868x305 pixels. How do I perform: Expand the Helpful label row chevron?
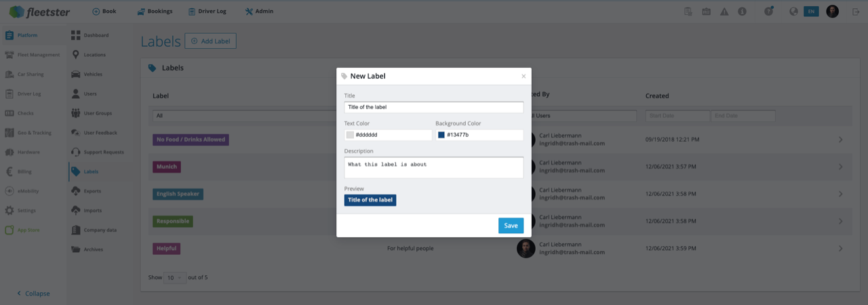841,249
